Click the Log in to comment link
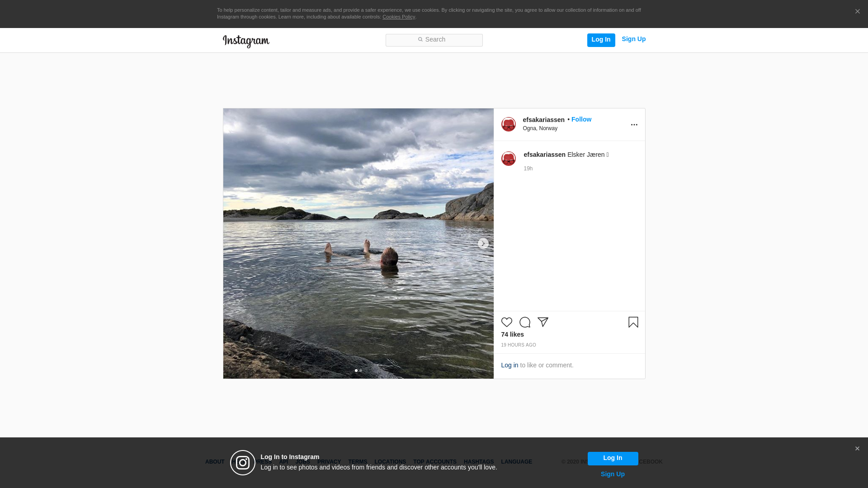Image resolution: width=868 pixels, height=488 pixels. pos(509,365)
